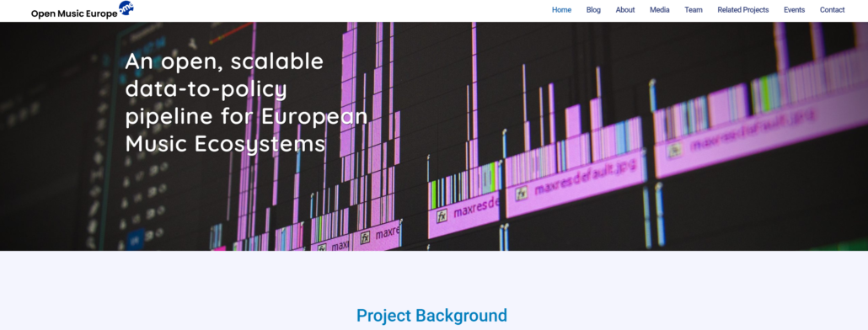
Task: Go to the Home page
Action: point(561,10)
